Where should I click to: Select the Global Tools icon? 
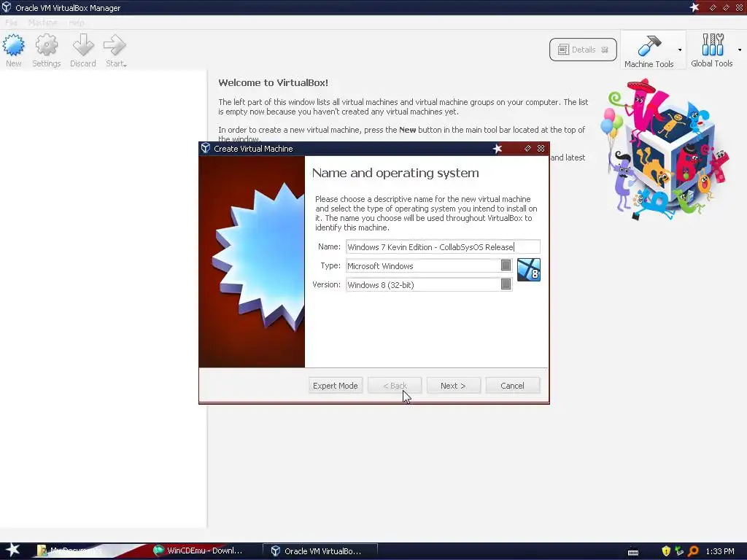click(712, 44)
